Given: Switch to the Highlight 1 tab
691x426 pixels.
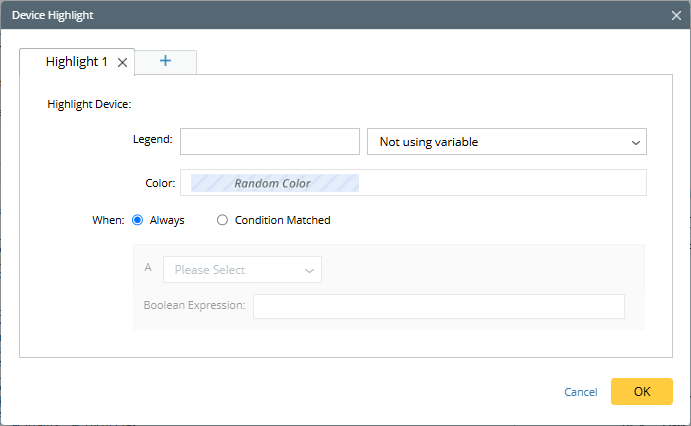Looking at the screenshot, I should pos(77,62).
